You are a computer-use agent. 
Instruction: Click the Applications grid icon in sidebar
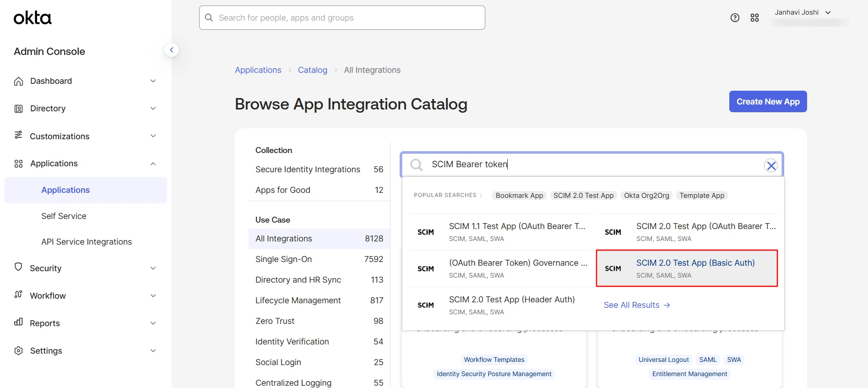click(x=18, y=164)
